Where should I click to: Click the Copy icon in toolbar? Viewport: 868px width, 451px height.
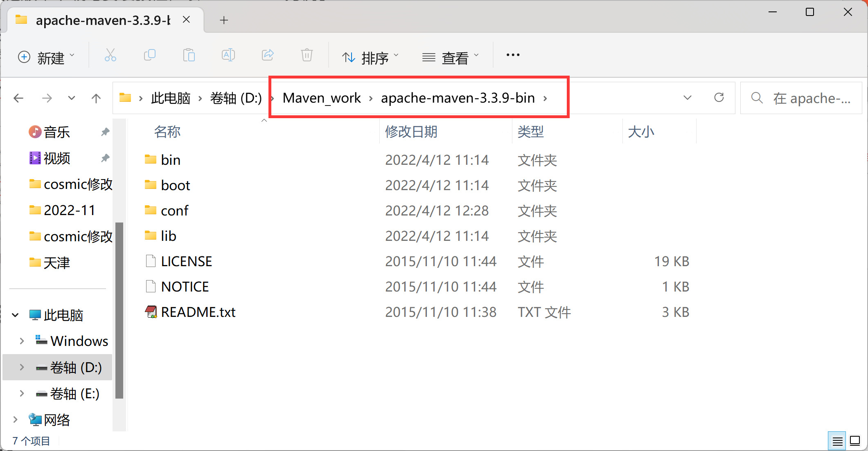[149, 55]
